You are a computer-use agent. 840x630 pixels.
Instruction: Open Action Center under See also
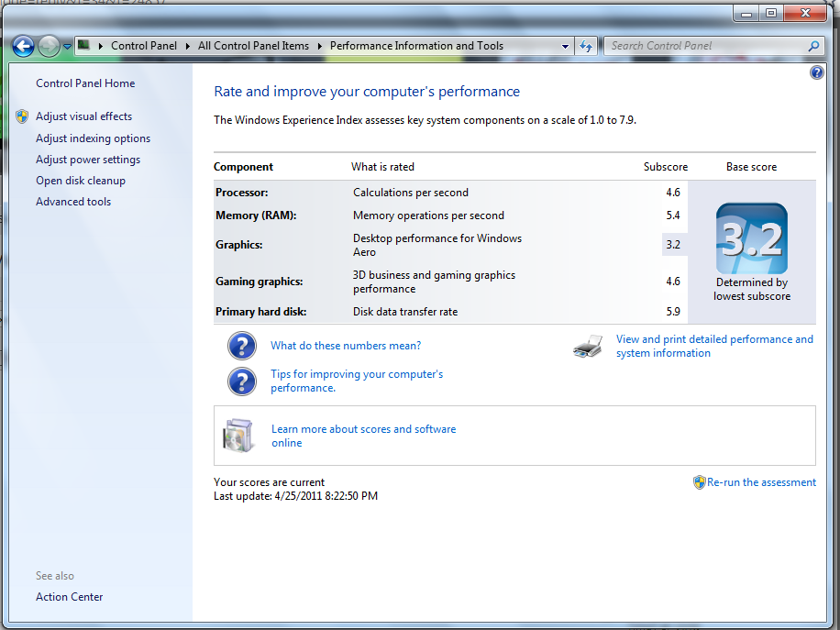point(70,597)
